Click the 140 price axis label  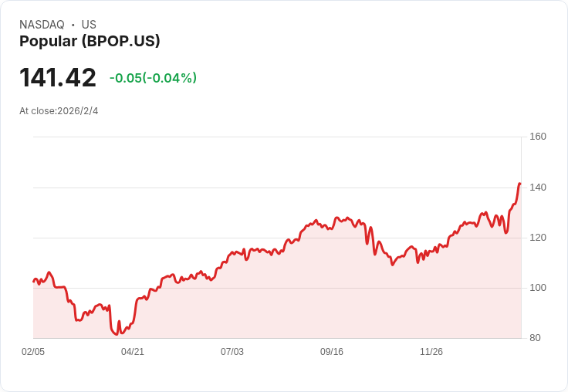(x=538, y=188)
